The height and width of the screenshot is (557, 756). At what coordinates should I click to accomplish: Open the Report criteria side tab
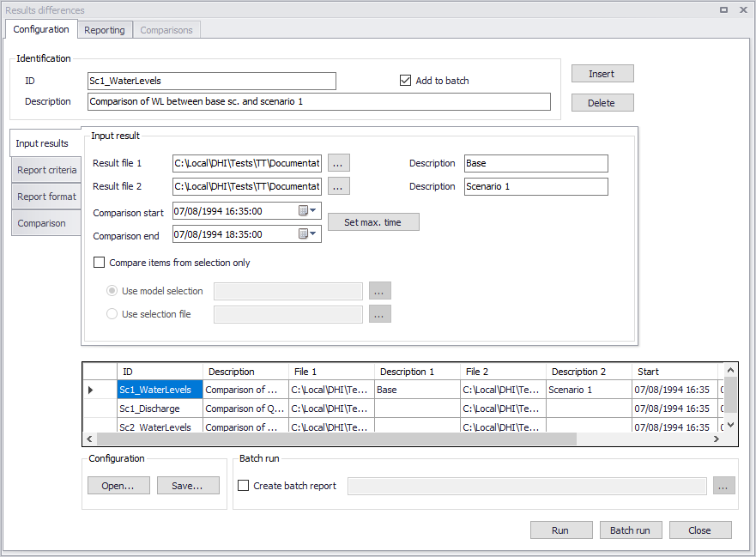(46, 170)
